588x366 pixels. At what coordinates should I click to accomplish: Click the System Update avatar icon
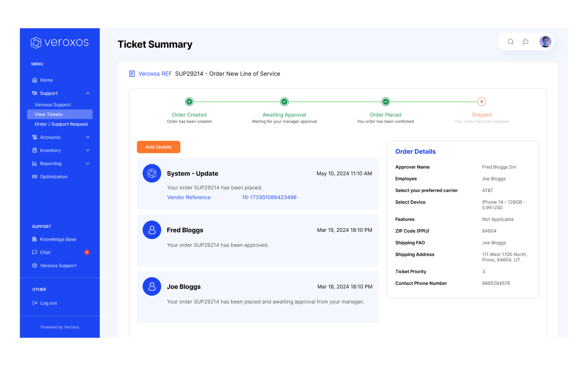coord(152,173)
